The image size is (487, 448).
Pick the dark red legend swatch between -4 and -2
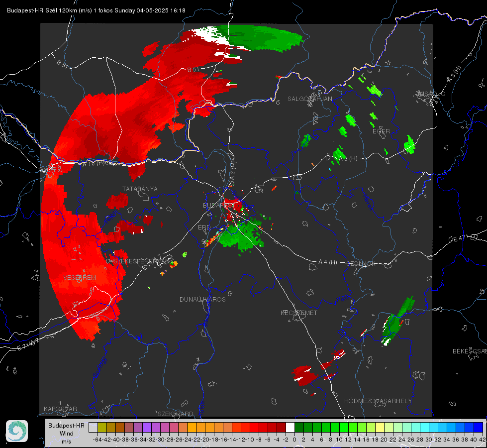281,427
